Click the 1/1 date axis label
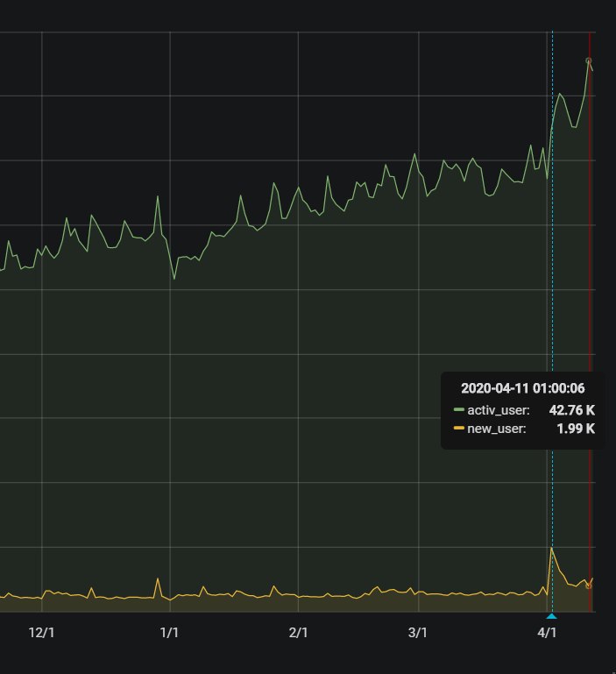Viewport: 616px width, 674px height. (x=169, y=633)
